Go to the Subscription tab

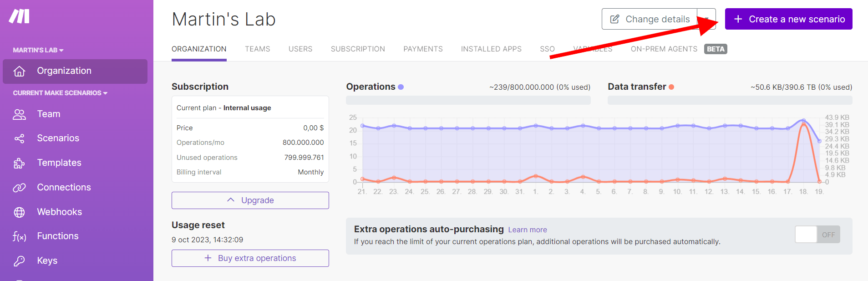358,49
